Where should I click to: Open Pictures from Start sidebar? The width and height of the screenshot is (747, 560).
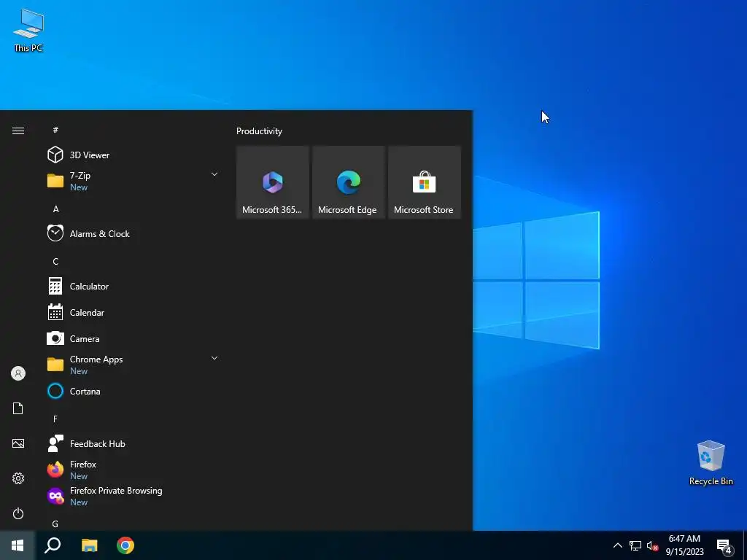click(x=18, y=443)
